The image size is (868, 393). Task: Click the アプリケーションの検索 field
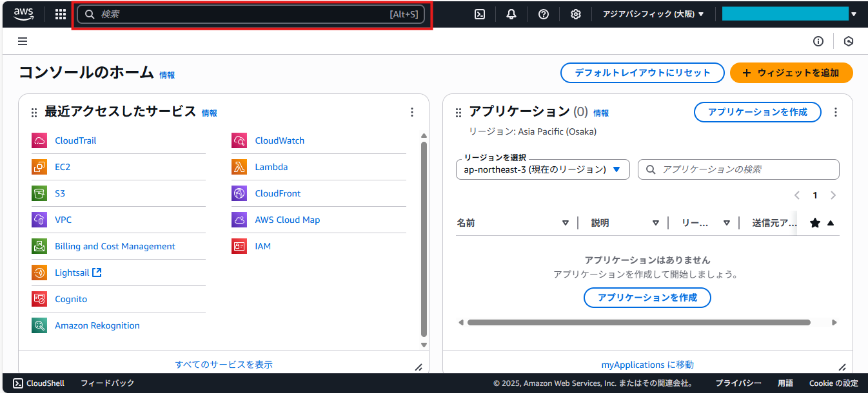click(x=738, y=169)
